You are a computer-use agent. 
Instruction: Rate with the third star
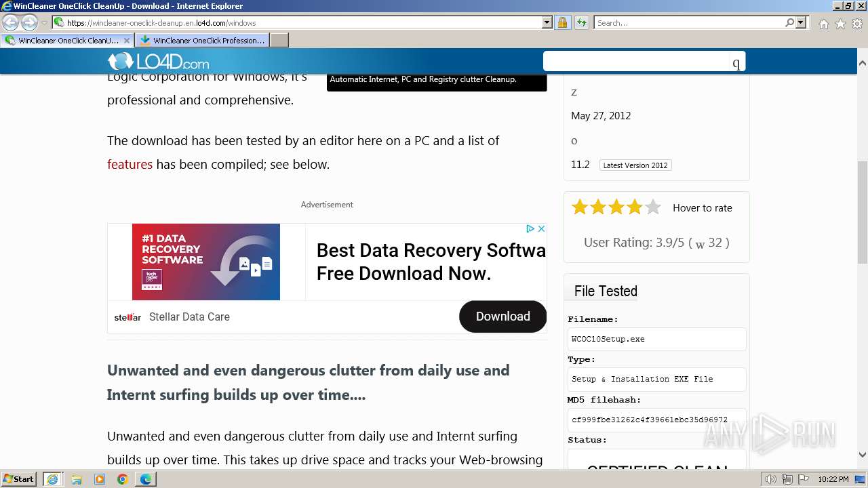point(616,207)
